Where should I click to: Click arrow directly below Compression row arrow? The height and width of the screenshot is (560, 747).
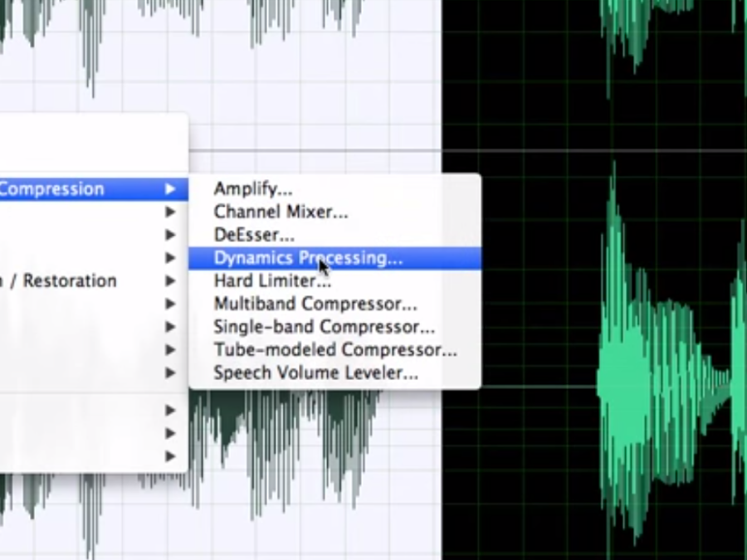pos(170,212)
